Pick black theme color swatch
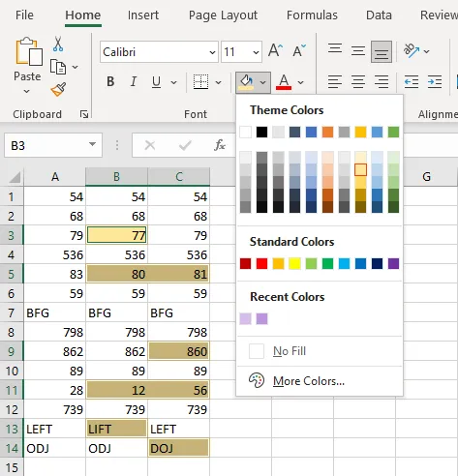 coord(261,132)
